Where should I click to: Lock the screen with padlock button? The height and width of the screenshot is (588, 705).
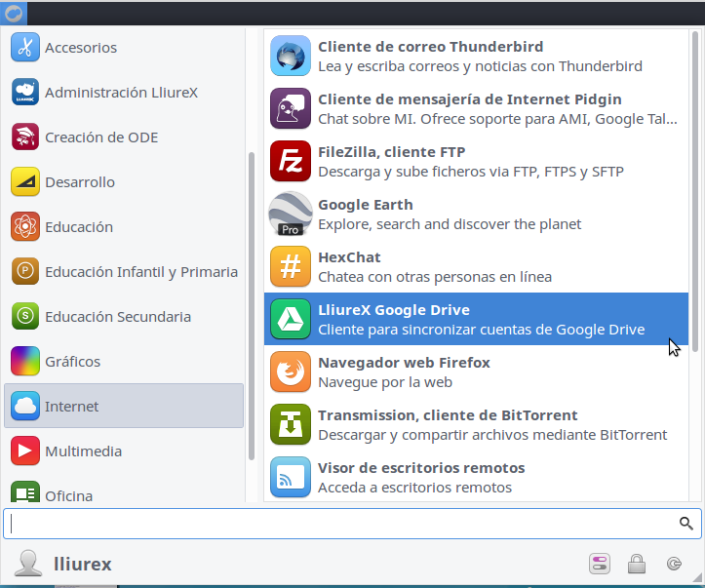click(636, 564)
